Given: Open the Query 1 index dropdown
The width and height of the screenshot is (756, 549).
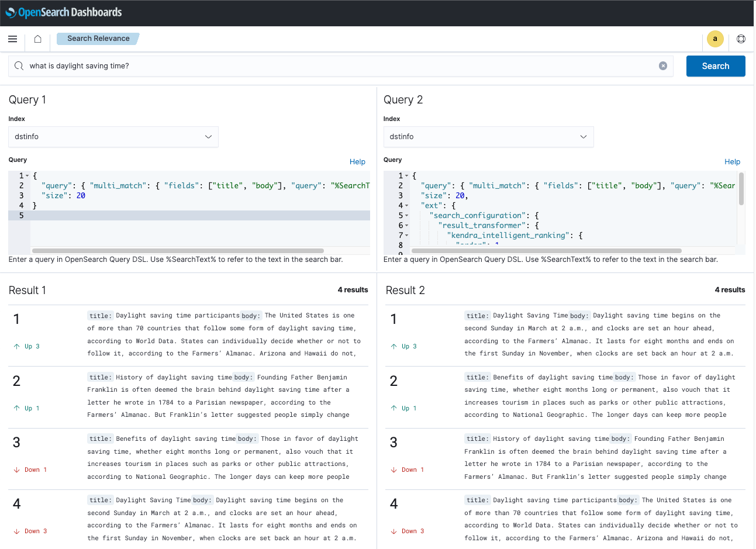Looking at the screenshot, I should (x=113, y=137).
